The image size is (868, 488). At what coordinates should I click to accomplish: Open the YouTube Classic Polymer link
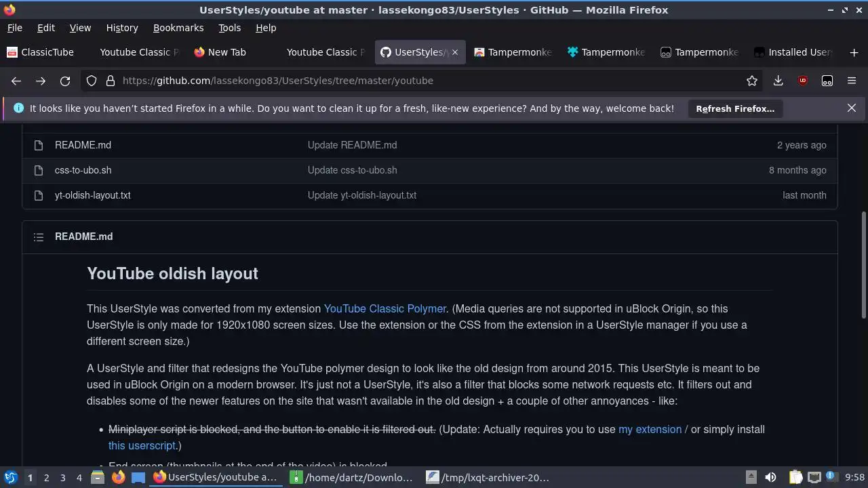[385, 308]
